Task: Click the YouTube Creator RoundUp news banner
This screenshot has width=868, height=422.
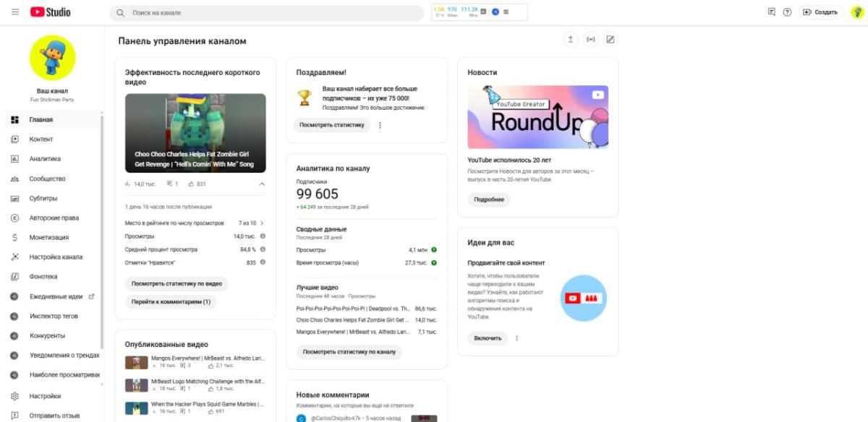Action: [538, 117]
